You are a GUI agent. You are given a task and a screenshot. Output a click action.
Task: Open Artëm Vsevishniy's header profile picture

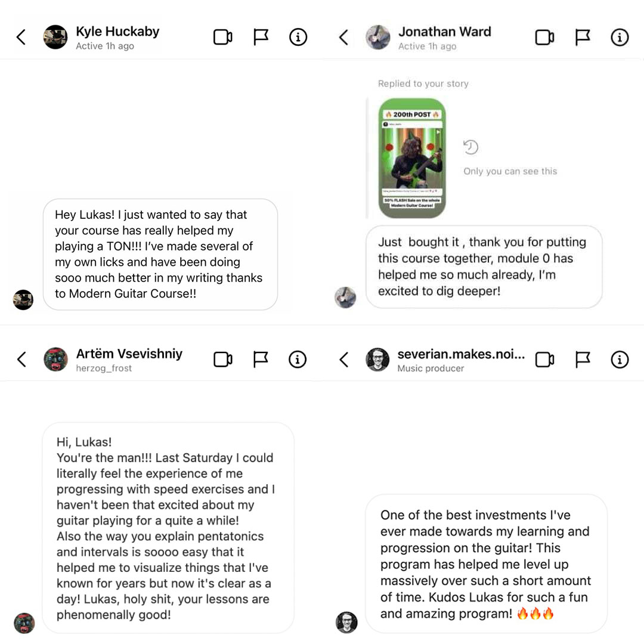point(55,360)
